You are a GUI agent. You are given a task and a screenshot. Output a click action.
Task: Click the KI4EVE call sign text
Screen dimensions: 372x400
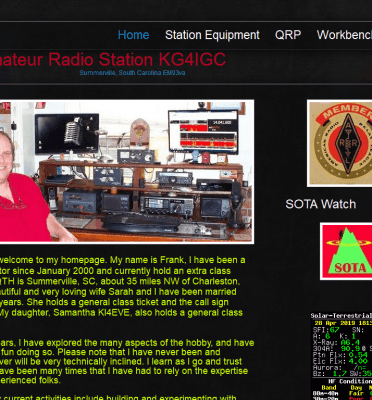pyautogui.click(x=127, y=313)
